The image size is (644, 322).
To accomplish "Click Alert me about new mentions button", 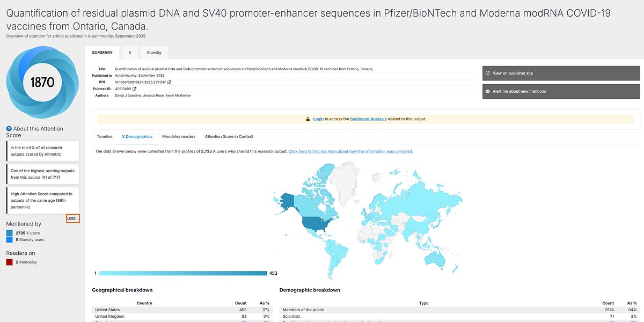I will (561, 91).
